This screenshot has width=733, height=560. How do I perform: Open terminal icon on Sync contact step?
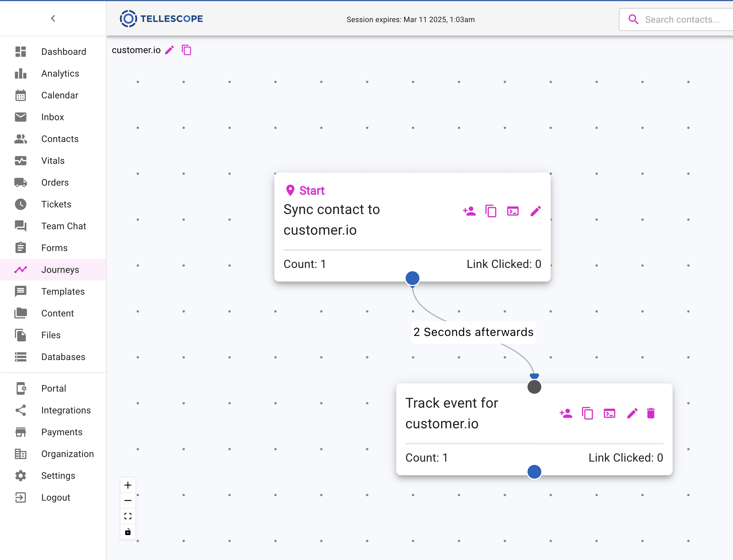click(x=513, y=211)
